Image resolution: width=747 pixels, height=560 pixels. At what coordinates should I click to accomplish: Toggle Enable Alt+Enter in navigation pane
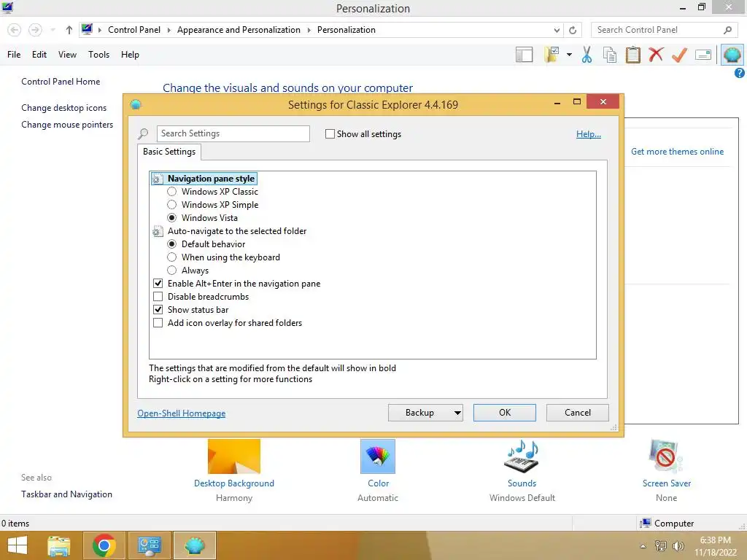[x=158, y=284]
